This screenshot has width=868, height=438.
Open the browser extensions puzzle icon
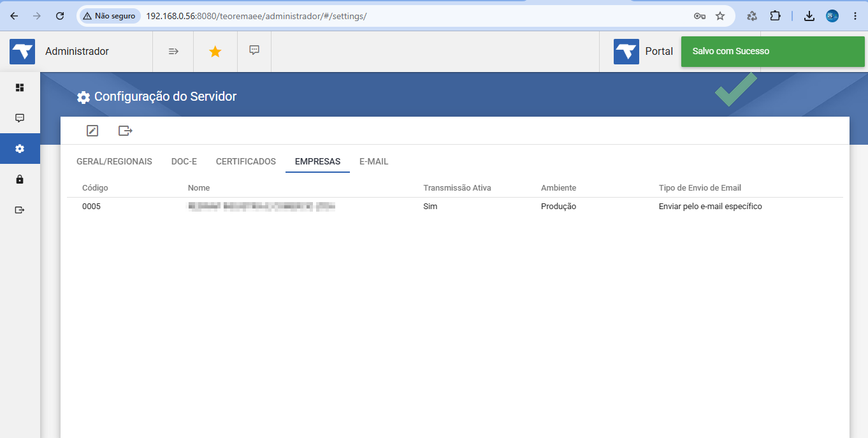point(775,16)
